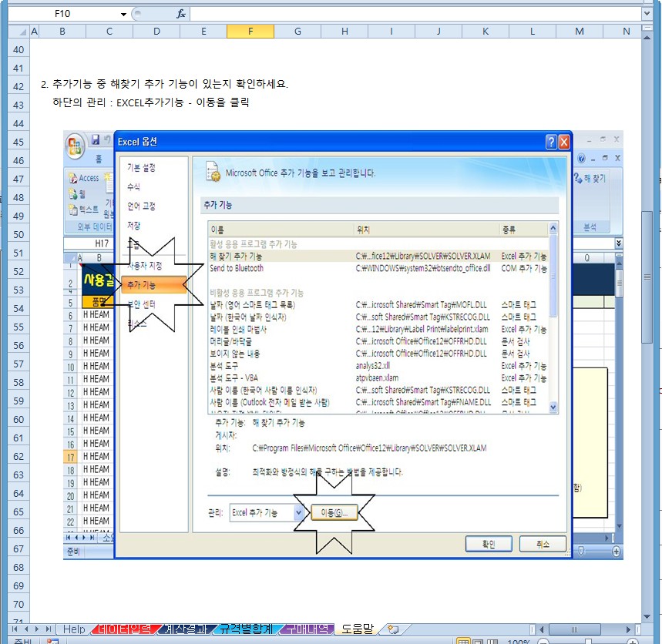Click add-ins list scroll up arrow
This screenshot has width=662, height=644.
[x=553, y=229]
